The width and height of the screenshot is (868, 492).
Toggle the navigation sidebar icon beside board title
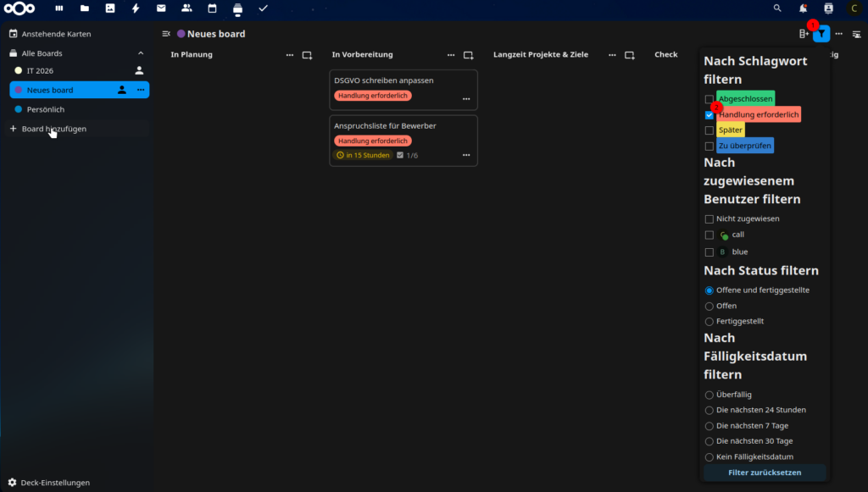click(166, 34)
